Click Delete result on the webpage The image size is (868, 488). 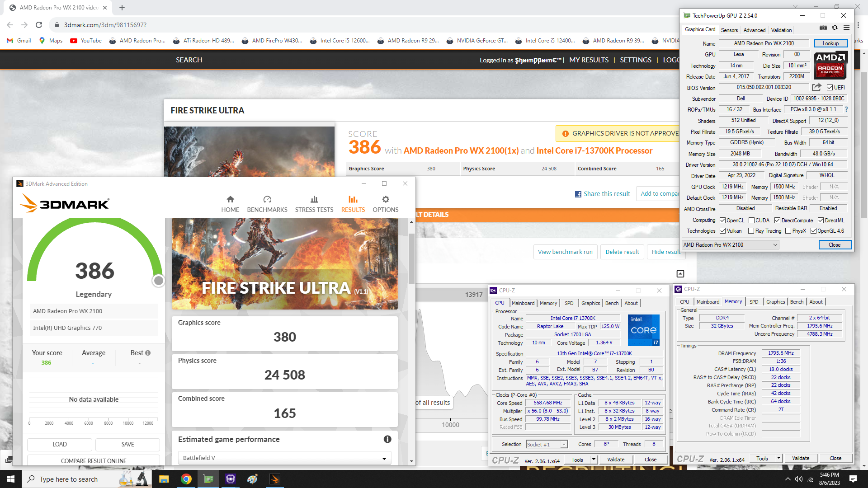click(622, 252)
